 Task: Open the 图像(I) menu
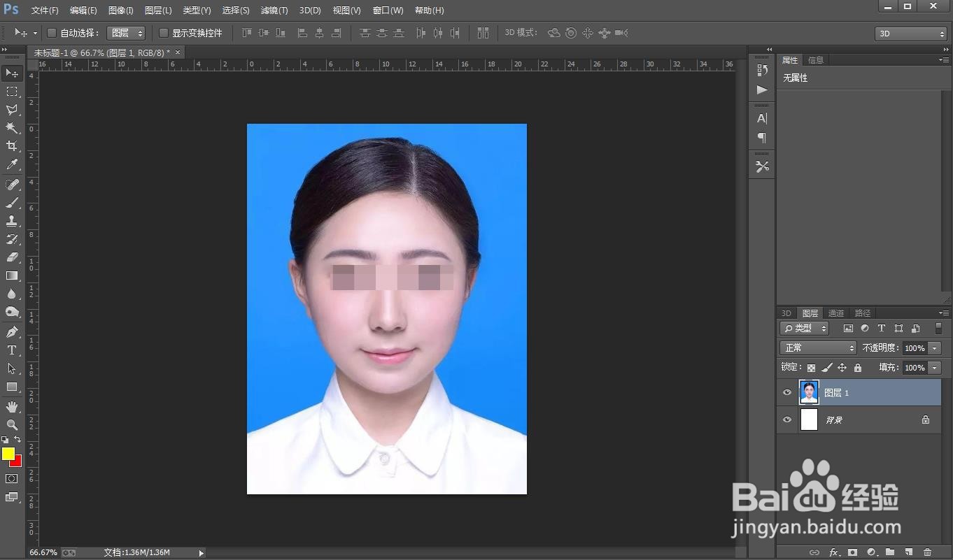pyautogui.click(x=120, y=10)
